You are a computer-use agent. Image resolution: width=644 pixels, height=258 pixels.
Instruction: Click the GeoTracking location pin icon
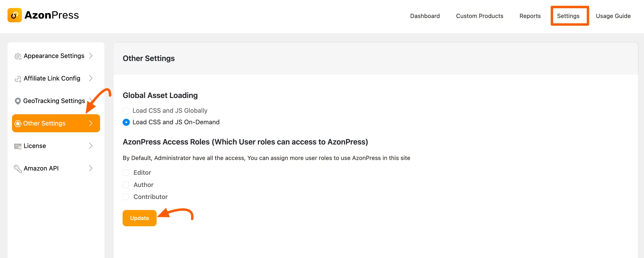[x=18, y=101]
